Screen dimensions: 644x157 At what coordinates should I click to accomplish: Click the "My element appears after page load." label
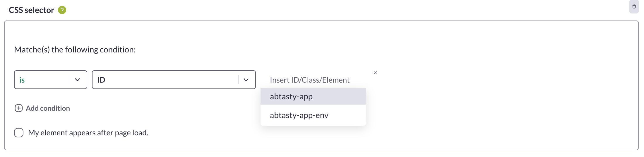point(88,133)
